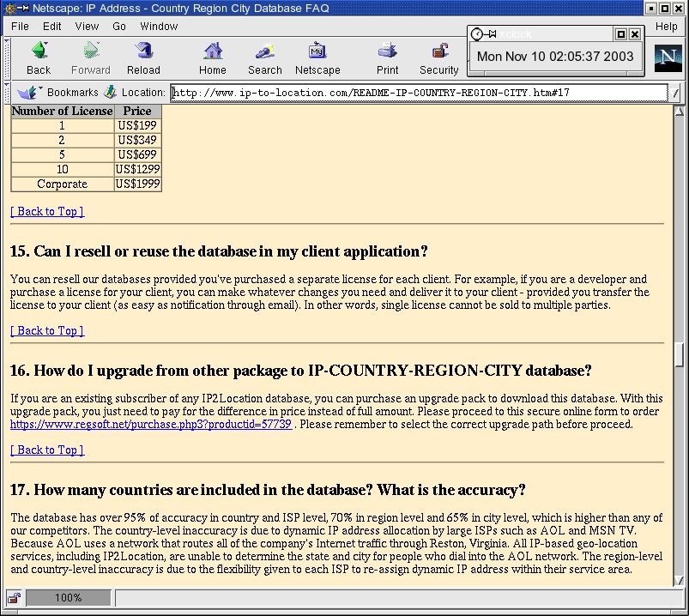The height and width of the screenshot is (616, 689).
Task: Follow Back to Top link under question 15
Action: point(47,330)
